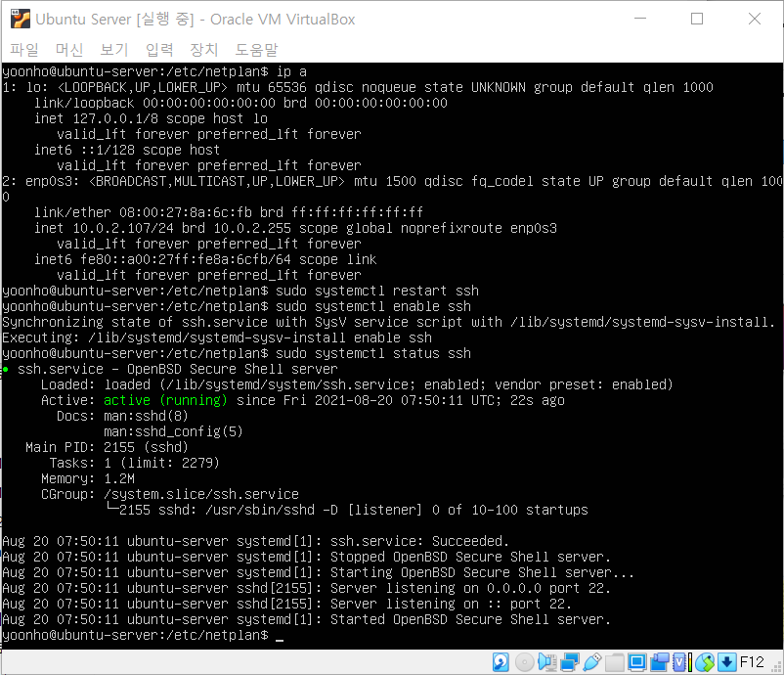
Task: Click the 'Memory: 1.2M' line
Action: pyautogui.click(x=88, y=478)
